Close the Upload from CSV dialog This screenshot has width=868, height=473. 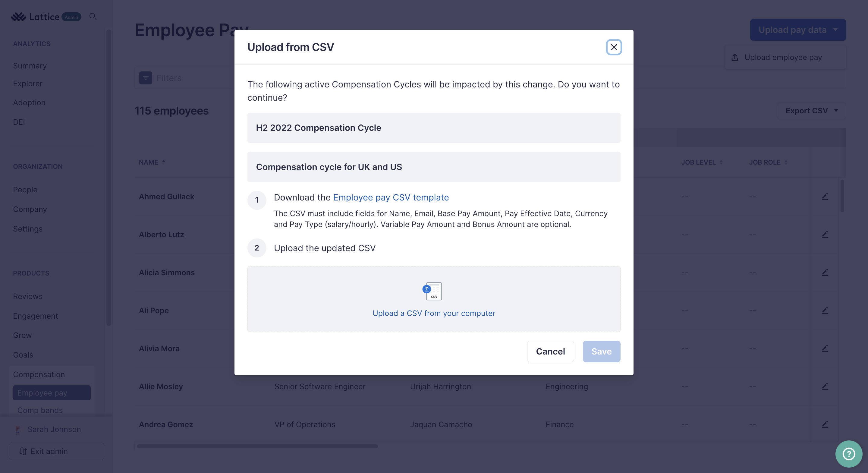point(614,47)
